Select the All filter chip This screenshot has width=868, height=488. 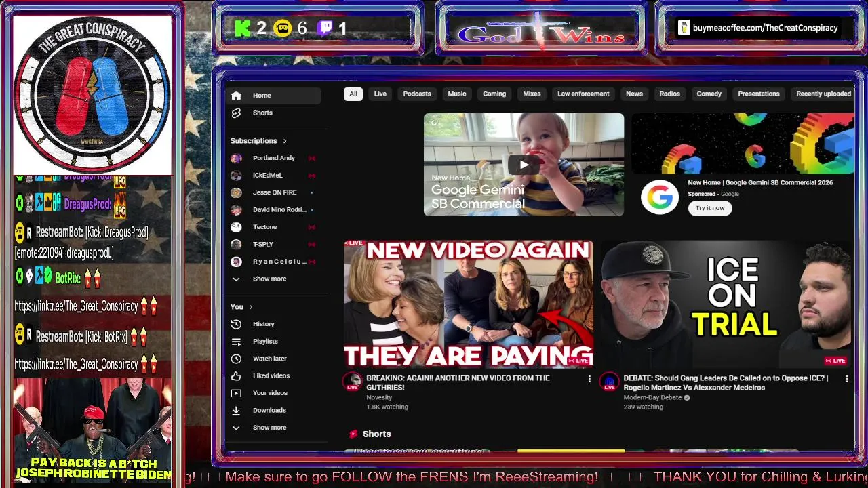353,94
